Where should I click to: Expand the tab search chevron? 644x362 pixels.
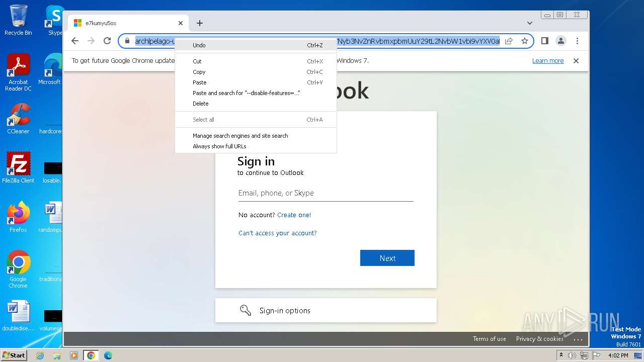coord(529,23)
